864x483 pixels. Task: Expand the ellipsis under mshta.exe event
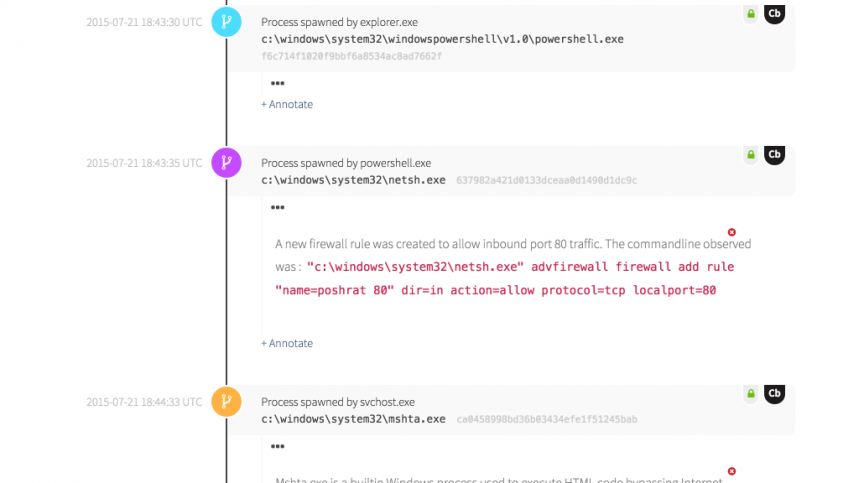point(278,446)
